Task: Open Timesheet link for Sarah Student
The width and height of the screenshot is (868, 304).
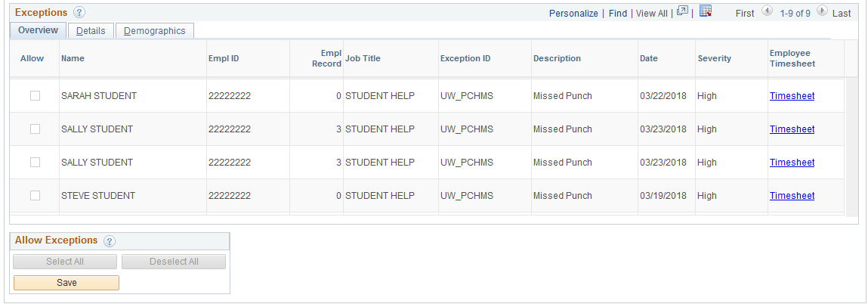Action: (x=792, y=96)
